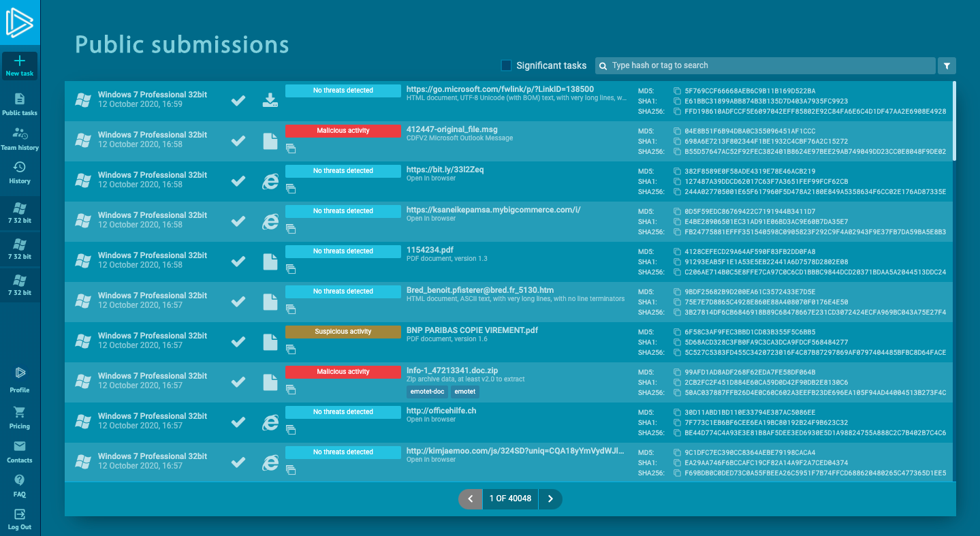Copy MD5 of Info-1_47213341.doc.zip

pos(677,372)
